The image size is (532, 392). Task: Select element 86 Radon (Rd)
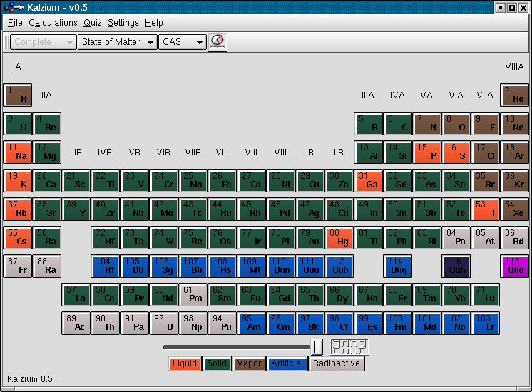pos(514,237)
